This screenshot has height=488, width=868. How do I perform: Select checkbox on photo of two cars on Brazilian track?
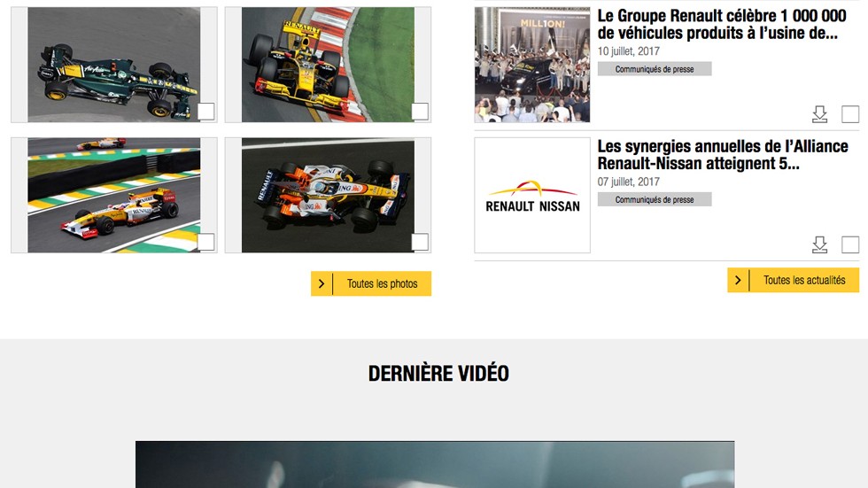click(x=205, y=242)
